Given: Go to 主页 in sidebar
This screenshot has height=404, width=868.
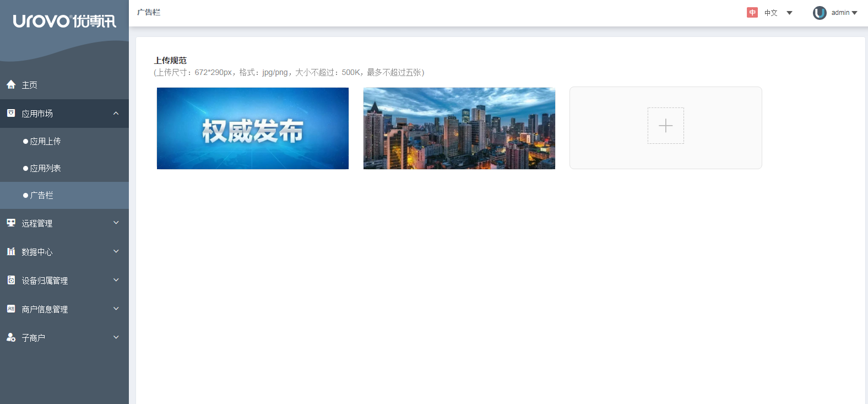Looking at the screenshot, I should click(64, 85).
